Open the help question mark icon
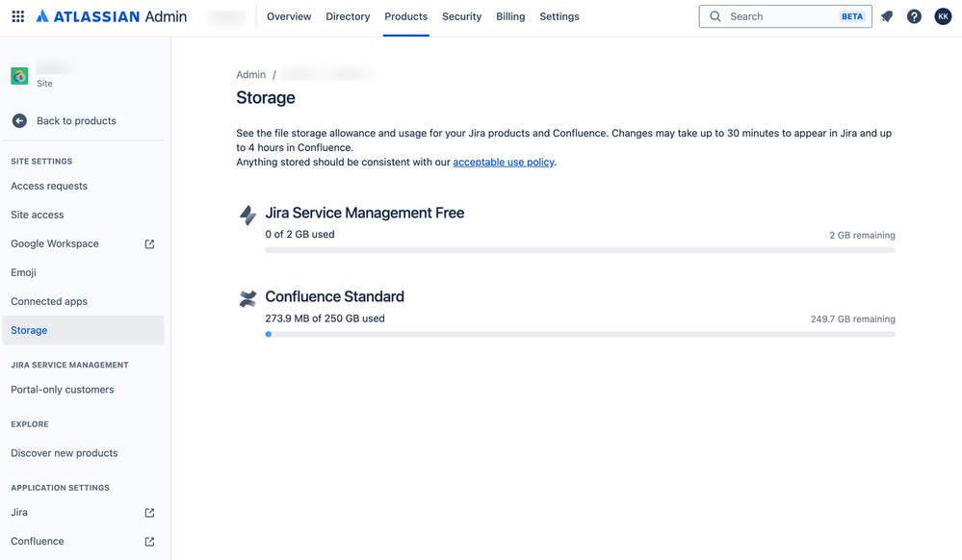This screenshot has height=560, width=962. coord(914,16)
